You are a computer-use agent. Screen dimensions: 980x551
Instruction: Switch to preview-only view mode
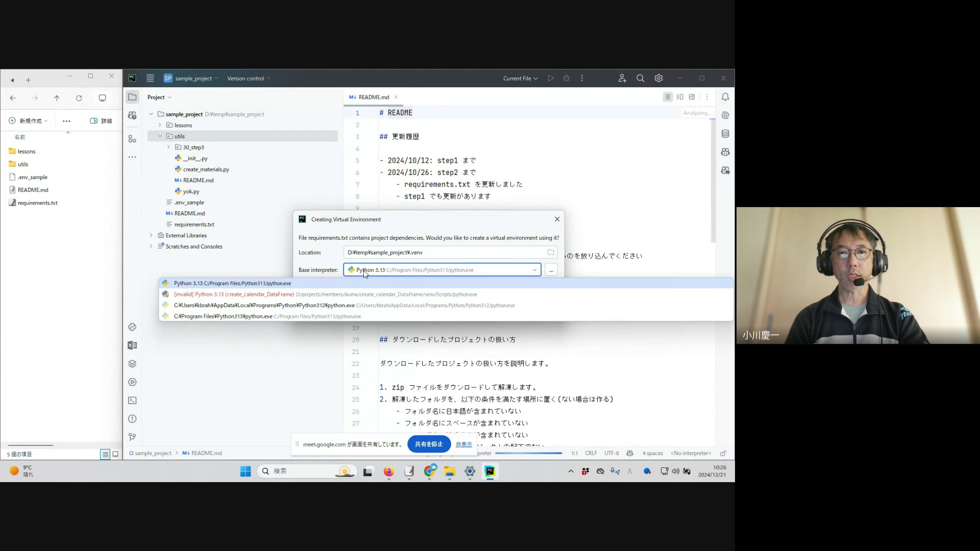[x=692, y=97]
